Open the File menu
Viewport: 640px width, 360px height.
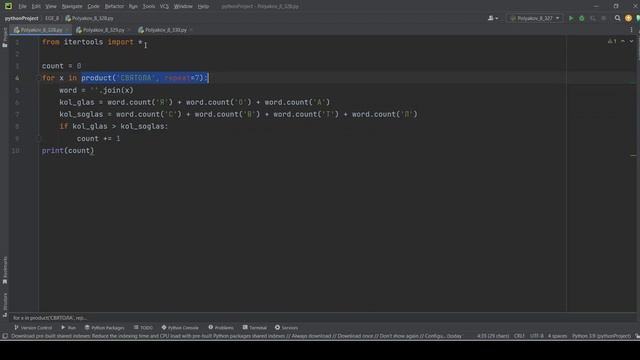[x=22, y=6]
